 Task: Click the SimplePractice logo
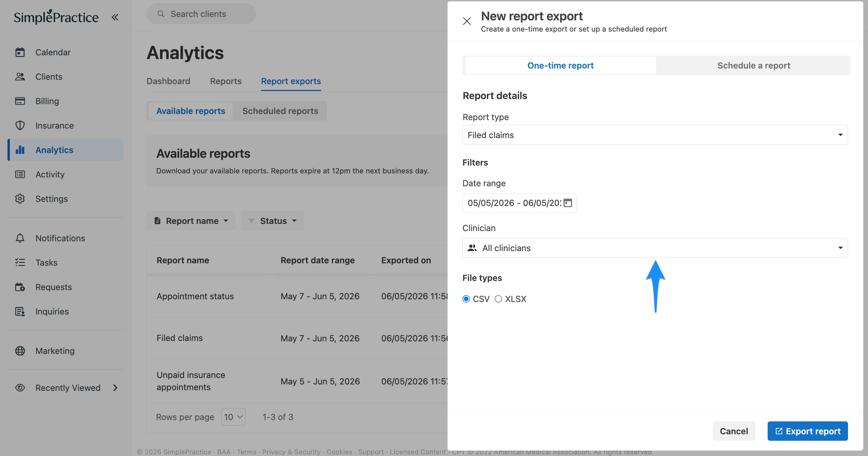[x=56, y=17]
